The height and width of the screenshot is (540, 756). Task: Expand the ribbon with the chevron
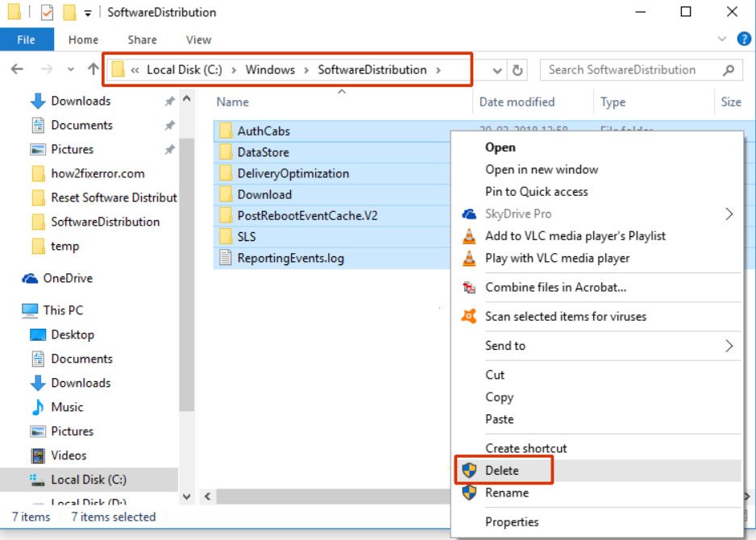[x=722, y=39]
